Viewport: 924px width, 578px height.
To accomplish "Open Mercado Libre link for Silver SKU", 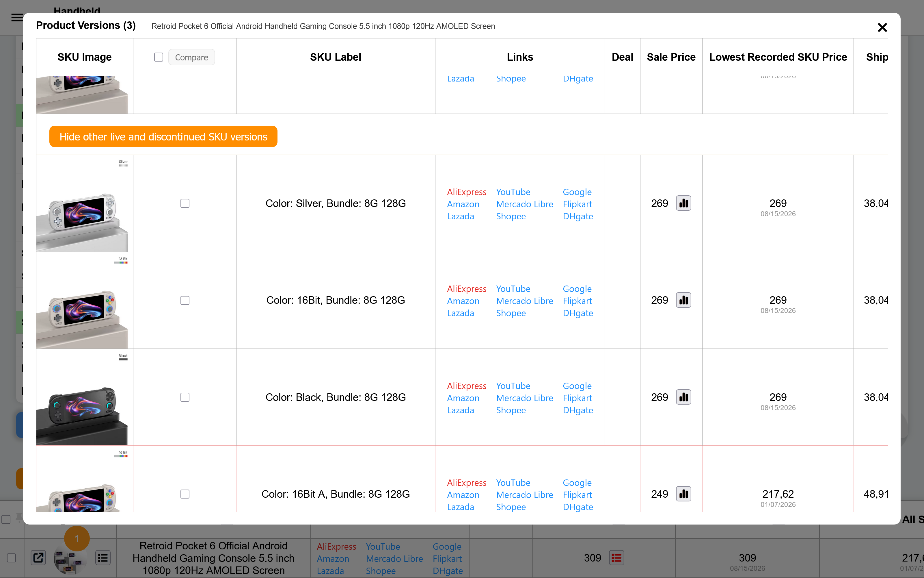I will [525, 204].
